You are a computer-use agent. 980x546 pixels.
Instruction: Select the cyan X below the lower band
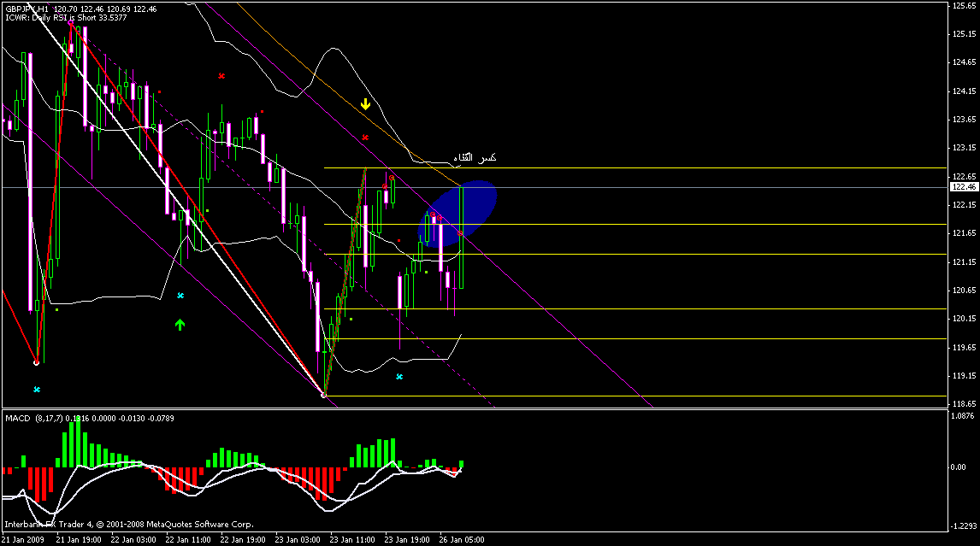pos(399,376)
